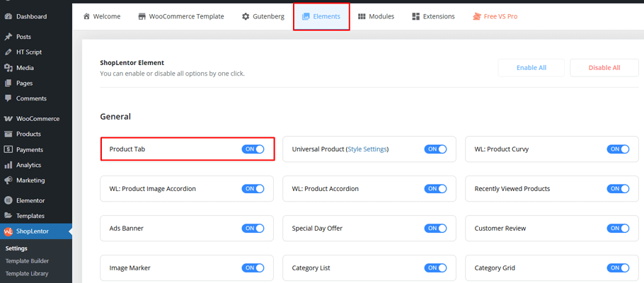Open the Free VS Pro tab
The width and height of the screenshot is (644, 283).
pyautogui.click(x=495, y=16)
